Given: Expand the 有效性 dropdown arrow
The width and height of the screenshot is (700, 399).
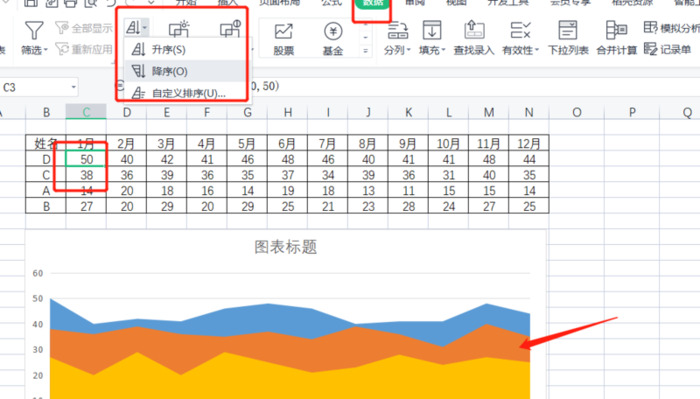Looking at the screenshot, I should click(x=537, y=50).
